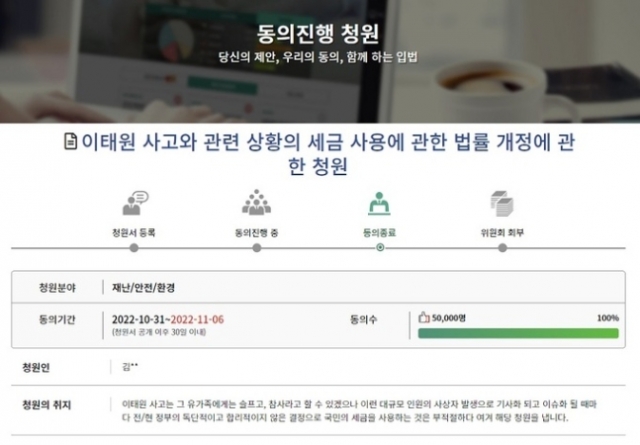Click the thumbs-up icon beside 50,000명
Screen dimensions: 640x445
(424, 318)
